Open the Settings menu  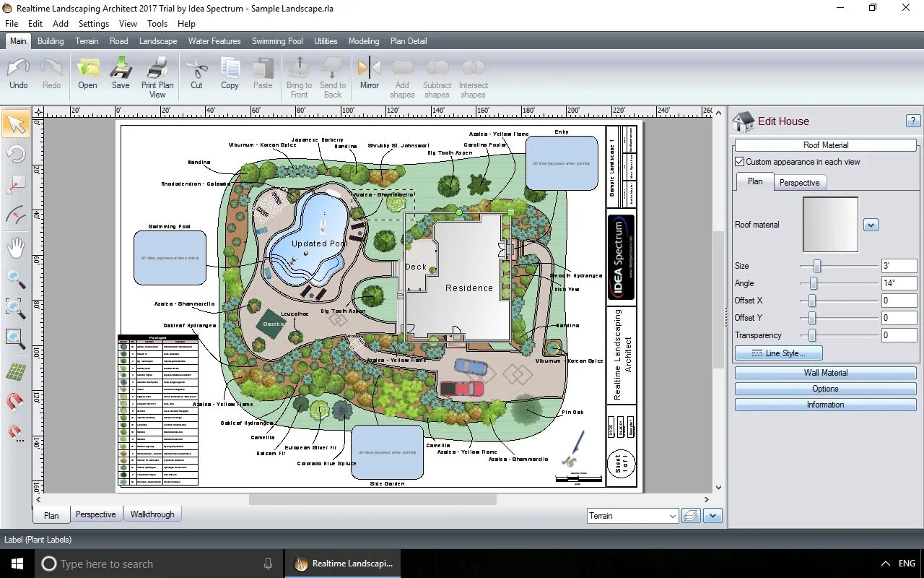click(x=94, y=24)
